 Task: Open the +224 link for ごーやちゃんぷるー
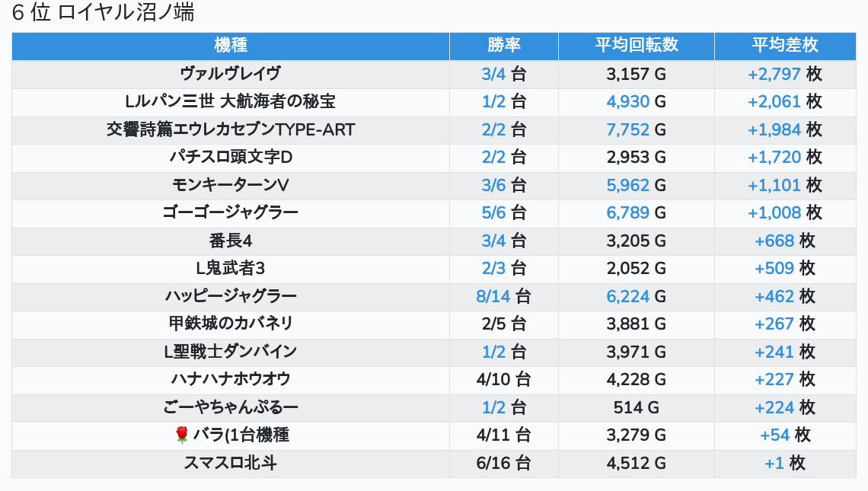tap(774, 407)
